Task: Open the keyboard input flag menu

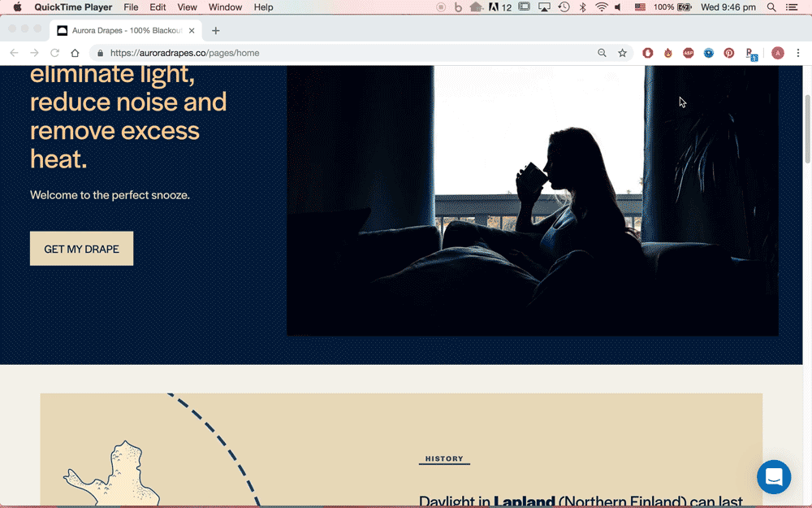Action: 640,7
